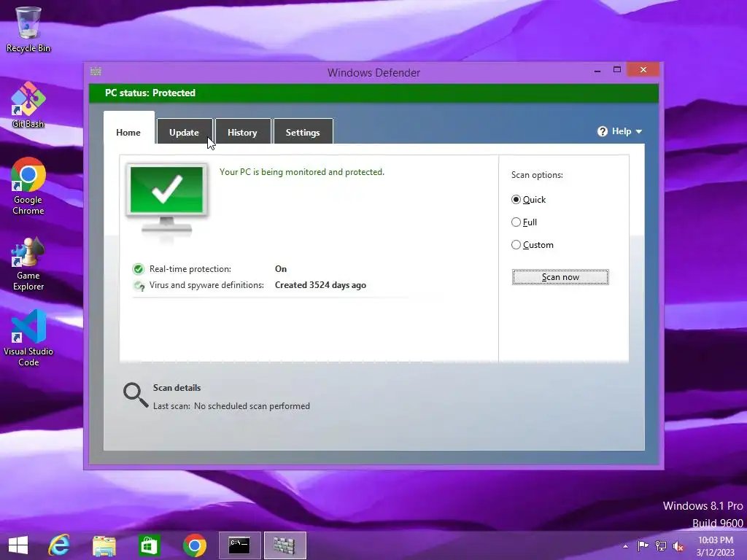Show hidden tray icons arrow
747x560 pixels.
625,546
